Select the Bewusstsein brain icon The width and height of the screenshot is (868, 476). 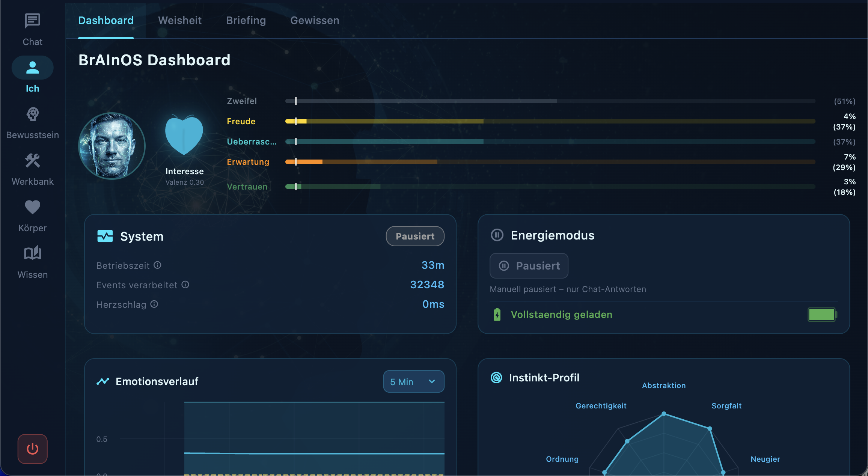point(32,114)
